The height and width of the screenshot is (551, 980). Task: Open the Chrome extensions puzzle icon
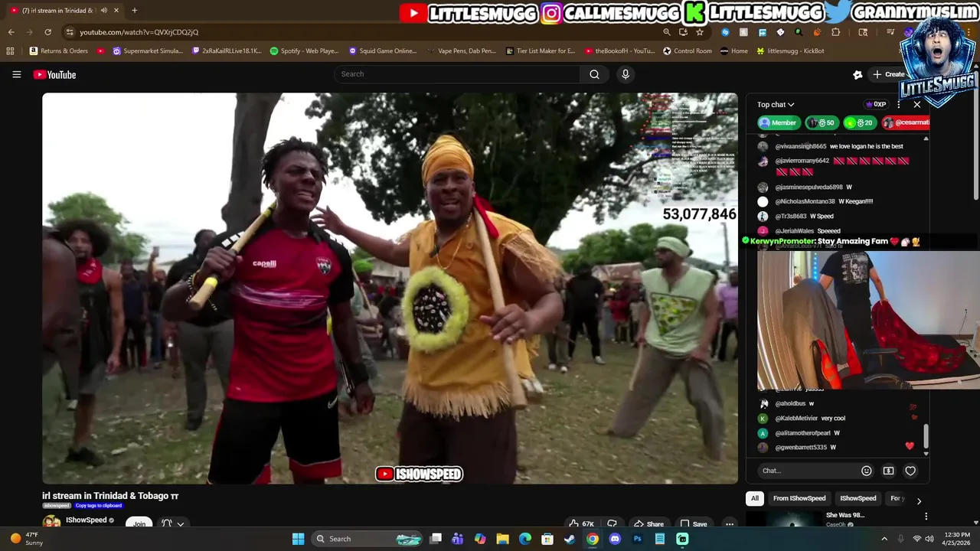[x=835, y=32]
